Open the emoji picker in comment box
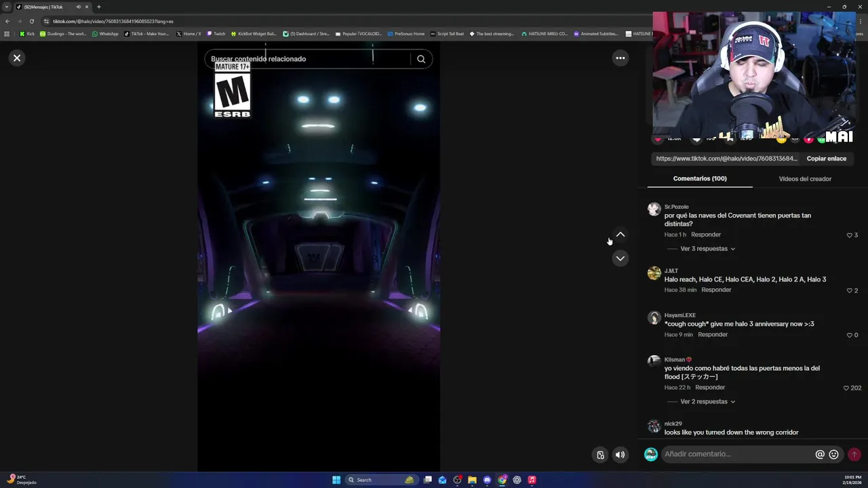 (x=833, y=454)
